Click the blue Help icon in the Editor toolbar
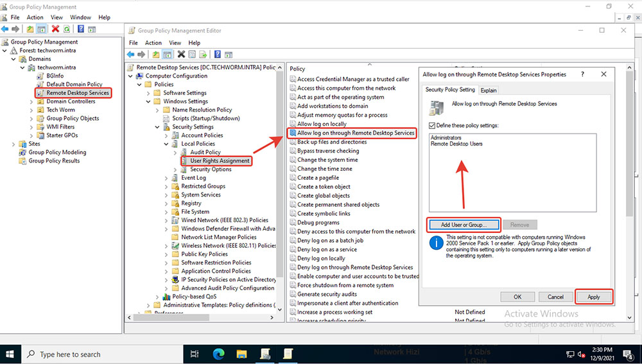This screenshot has width=642, height=364. coord(216,55)
